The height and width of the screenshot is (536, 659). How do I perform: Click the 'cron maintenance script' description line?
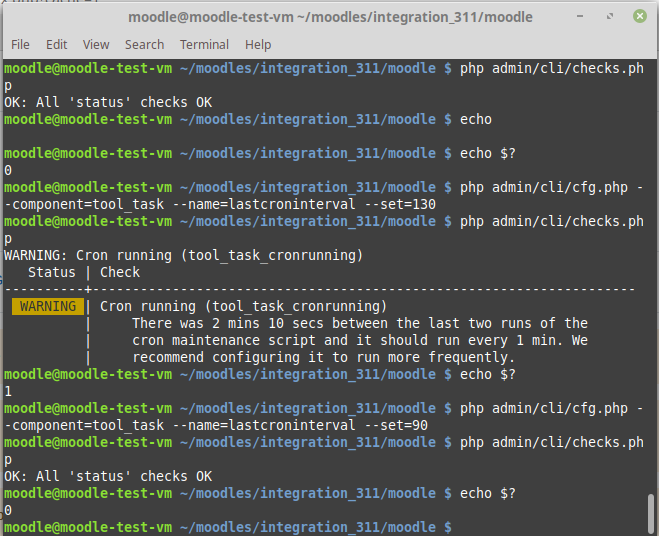360,340
